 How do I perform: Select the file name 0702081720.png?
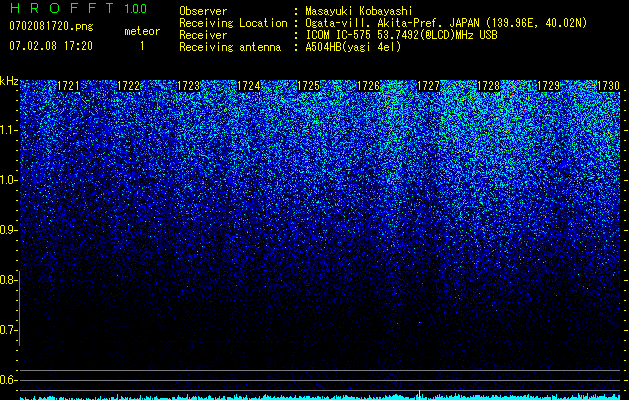point(51,26)
